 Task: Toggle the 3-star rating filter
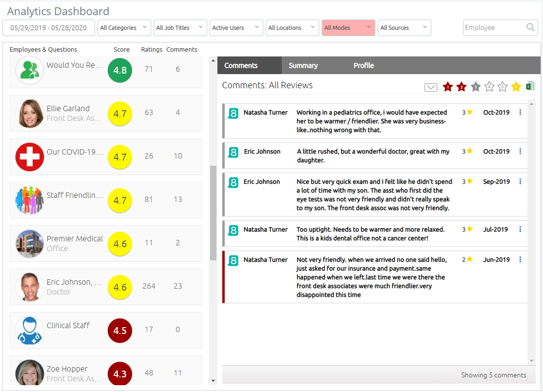pyautogui.click(x=475, y=87)
